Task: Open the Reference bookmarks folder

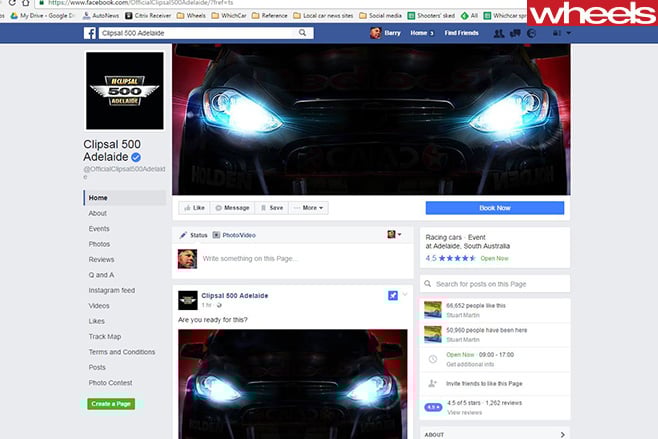Action: tap(270, 16)
